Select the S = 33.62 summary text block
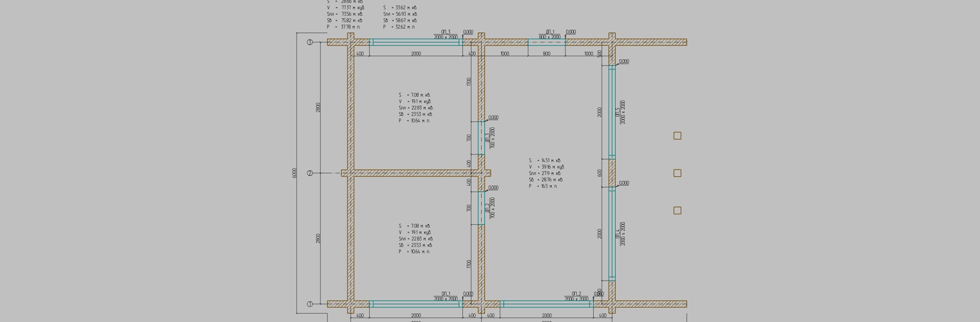 pyautogui.click(x=400, y=17)
